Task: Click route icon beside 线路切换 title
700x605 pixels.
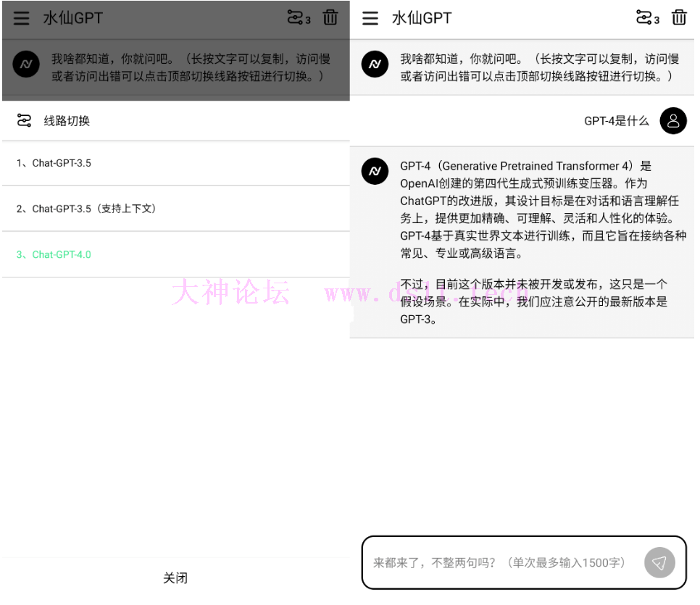Action: pos(24,120)
